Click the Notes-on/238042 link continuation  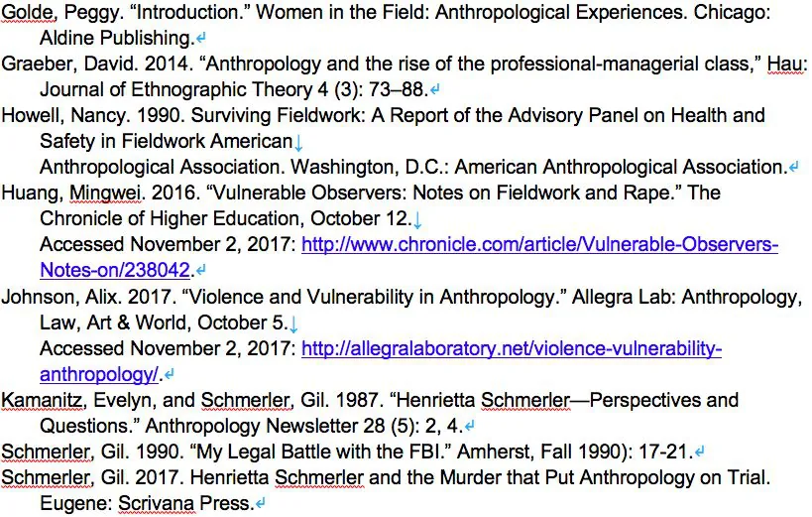(x=115, y=270)
